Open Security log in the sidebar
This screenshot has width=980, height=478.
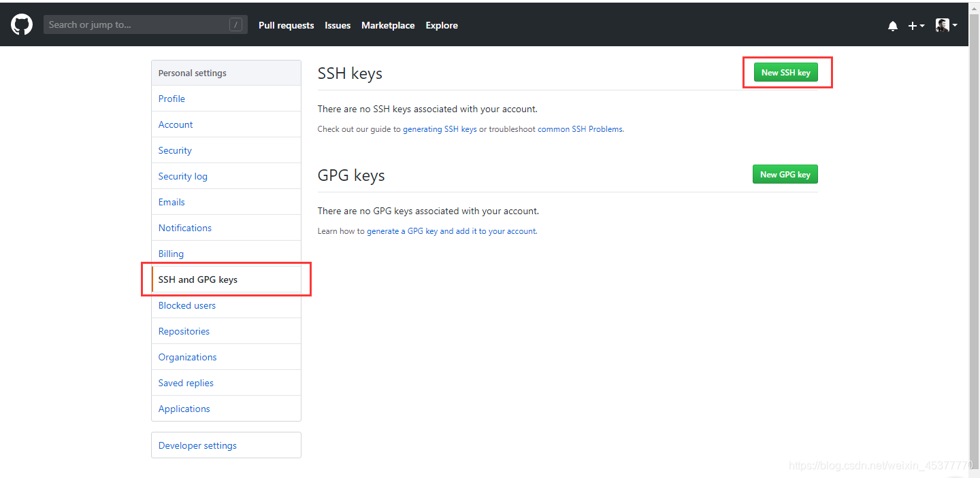(x=182, y=176)
